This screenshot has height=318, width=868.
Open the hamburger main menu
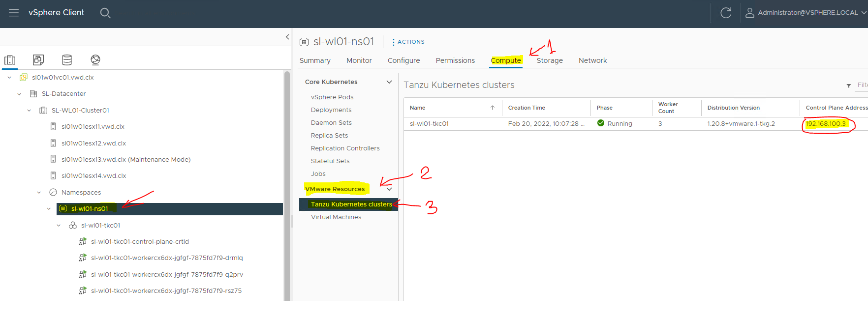coord(14,13)
